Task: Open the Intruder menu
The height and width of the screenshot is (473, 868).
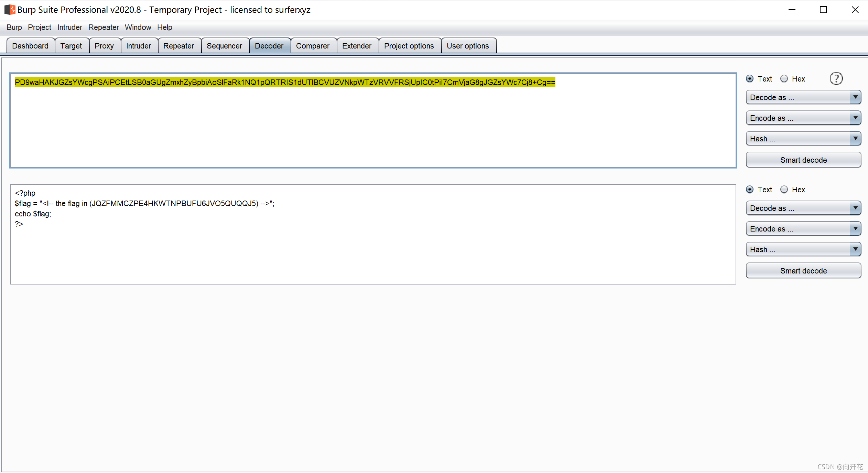Action: pyautogui.click(x=69, y=27)
